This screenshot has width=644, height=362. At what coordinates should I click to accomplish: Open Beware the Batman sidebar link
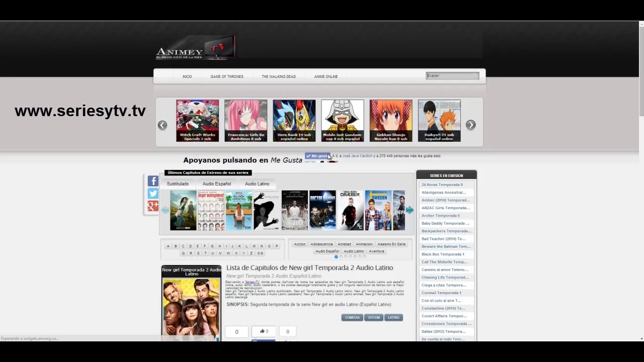click(x=446, y=246)
